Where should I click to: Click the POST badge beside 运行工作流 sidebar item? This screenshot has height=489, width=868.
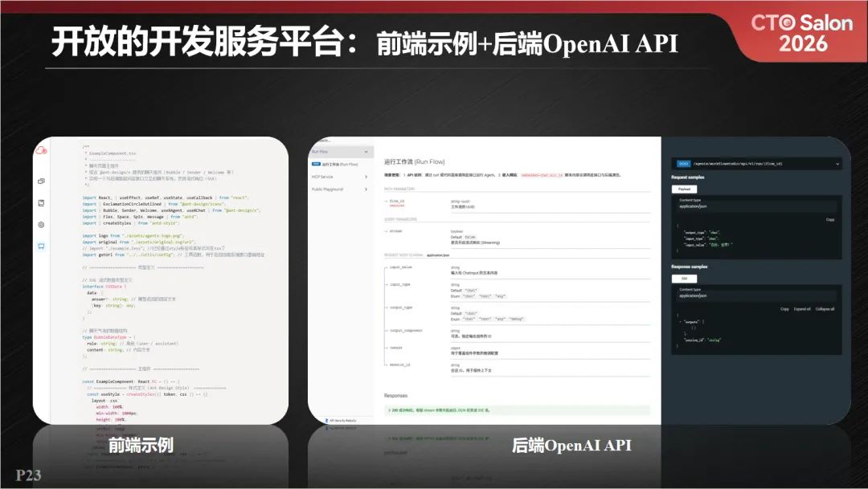point(316,165)
